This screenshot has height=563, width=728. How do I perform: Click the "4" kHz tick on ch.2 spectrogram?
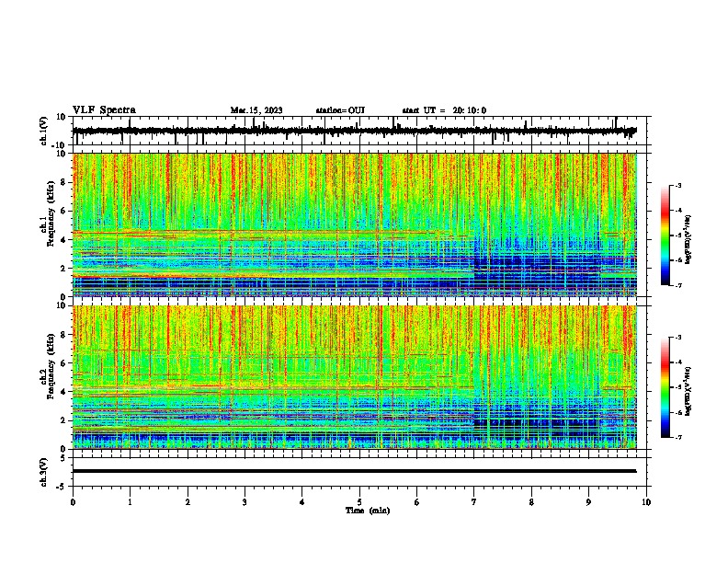63,392
